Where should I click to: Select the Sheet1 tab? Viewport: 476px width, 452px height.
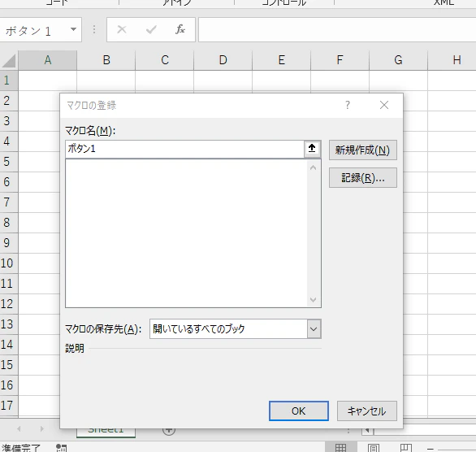(106, 432)
